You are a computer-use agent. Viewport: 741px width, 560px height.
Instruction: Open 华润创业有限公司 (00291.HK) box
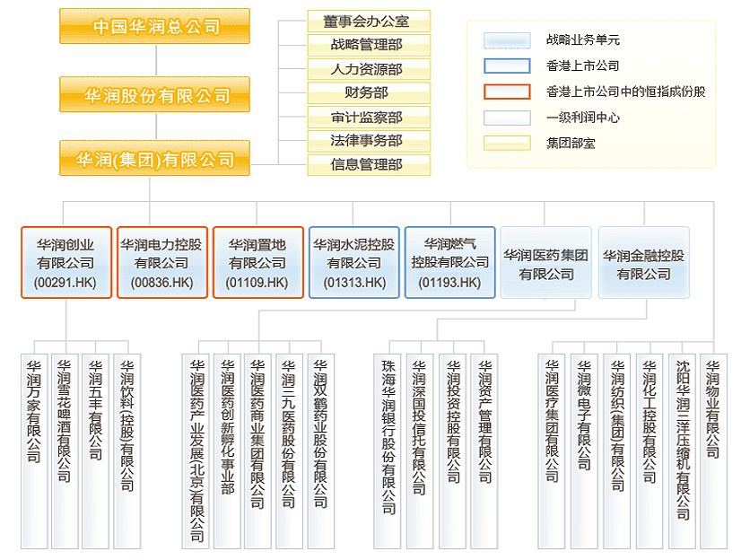coord(66,262)
